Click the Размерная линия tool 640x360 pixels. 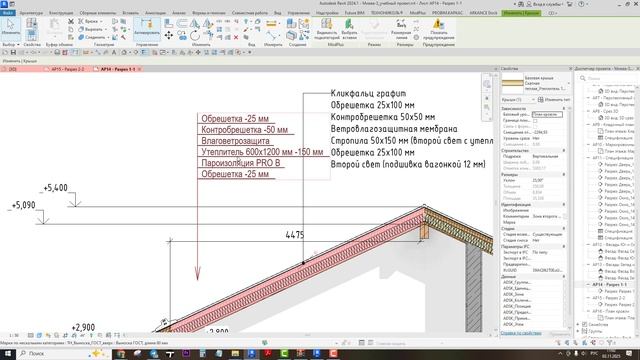(401, 29)
